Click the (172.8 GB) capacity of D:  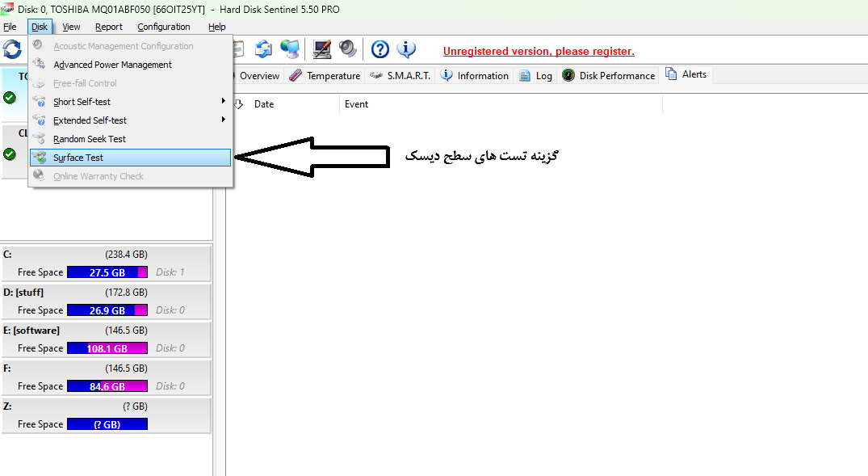click(x=126, y=292)
